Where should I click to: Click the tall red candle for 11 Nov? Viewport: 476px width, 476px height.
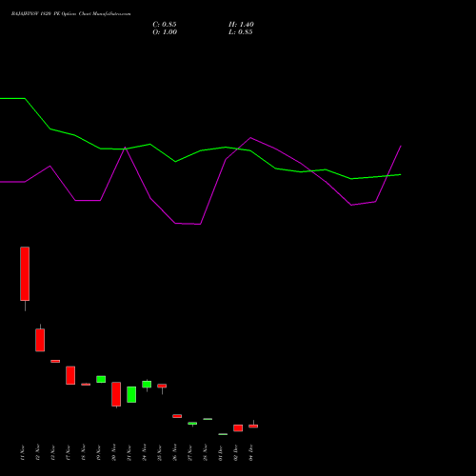click(x=25, y=273)
